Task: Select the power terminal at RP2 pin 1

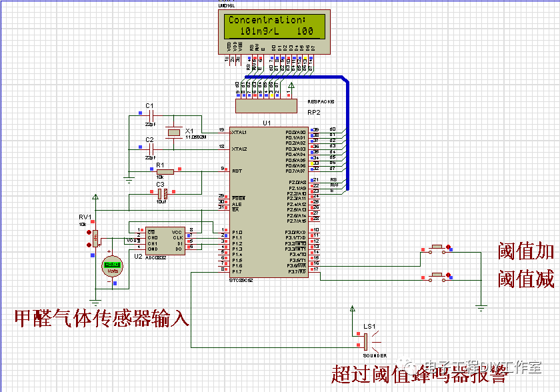Action: [291, 85]
